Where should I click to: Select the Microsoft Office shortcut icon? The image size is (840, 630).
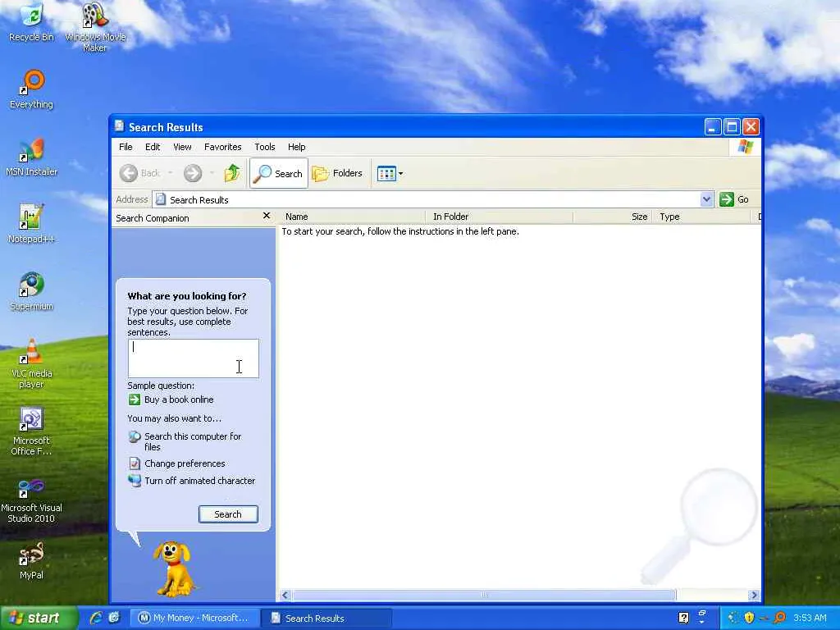pos(31,431)
